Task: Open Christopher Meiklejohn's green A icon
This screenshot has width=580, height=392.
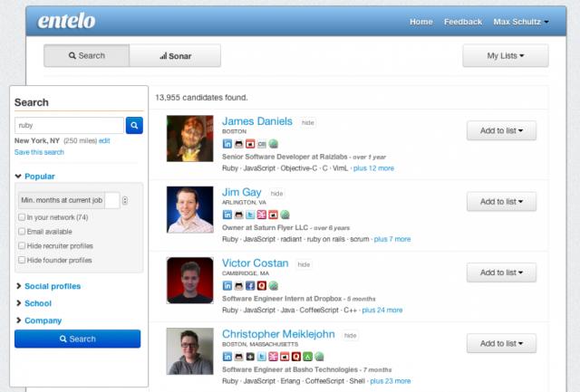Action: [307, 357]
